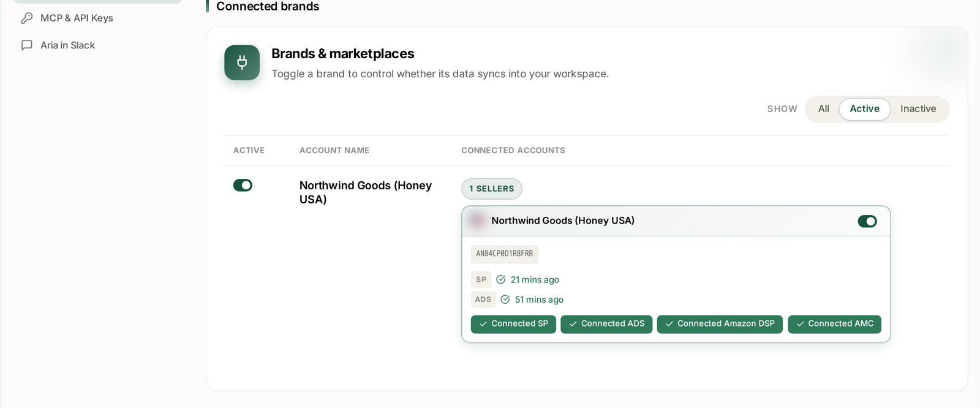
Task: Click the seller ID AN84CP0D1R8FRR
Action: coord(505,254)
